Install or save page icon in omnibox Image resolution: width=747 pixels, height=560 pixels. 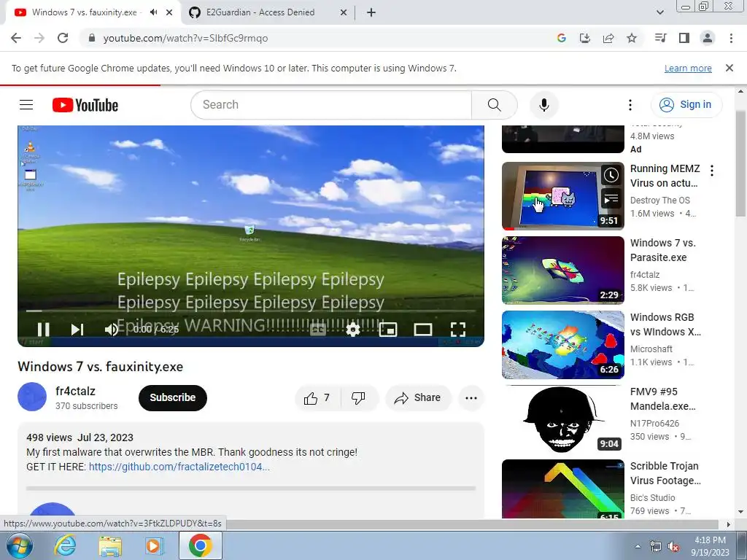pos(584,38)
